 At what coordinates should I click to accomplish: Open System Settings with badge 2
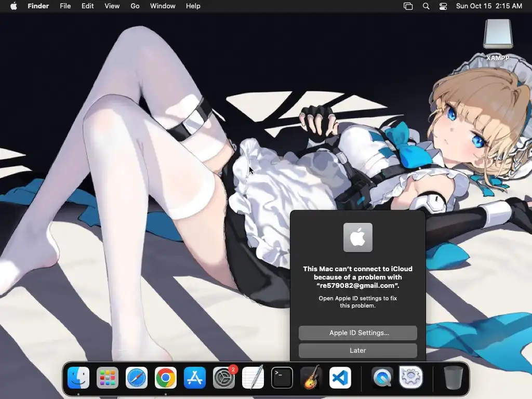click(x=224, y=378)
